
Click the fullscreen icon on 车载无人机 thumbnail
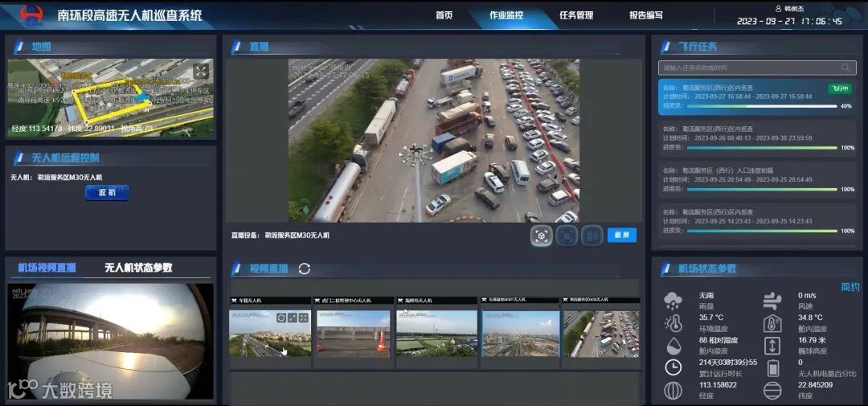pyautogui.click(x=303, y=318)
